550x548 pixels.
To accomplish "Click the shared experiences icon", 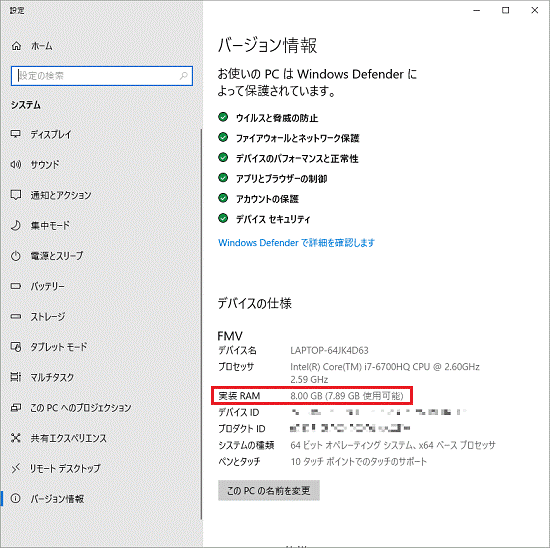I will click(x=16, y=438).
